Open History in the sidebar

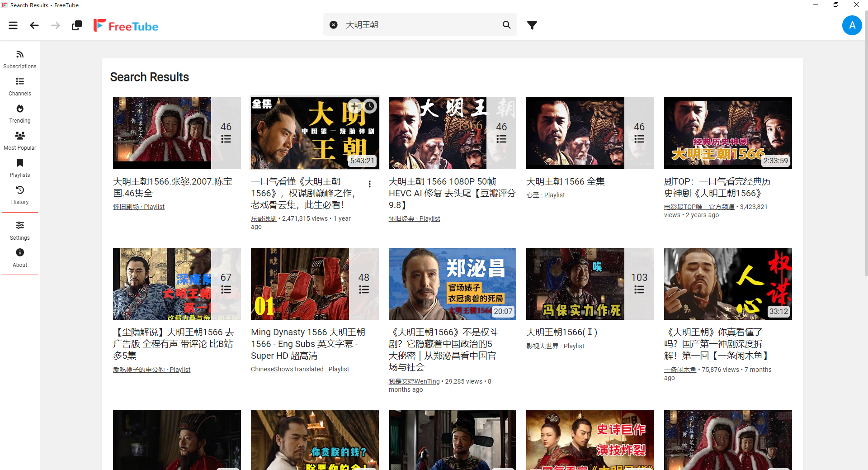click(x=20, y=195)
